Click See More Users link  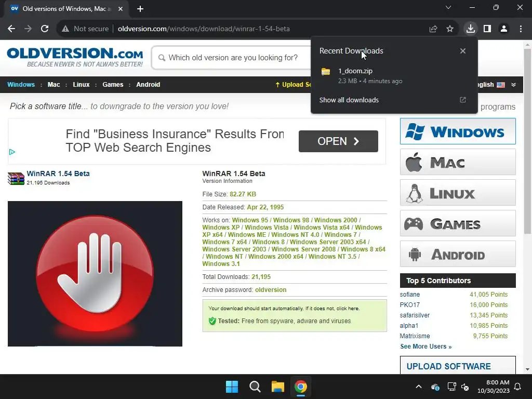[x=426, y=347]
